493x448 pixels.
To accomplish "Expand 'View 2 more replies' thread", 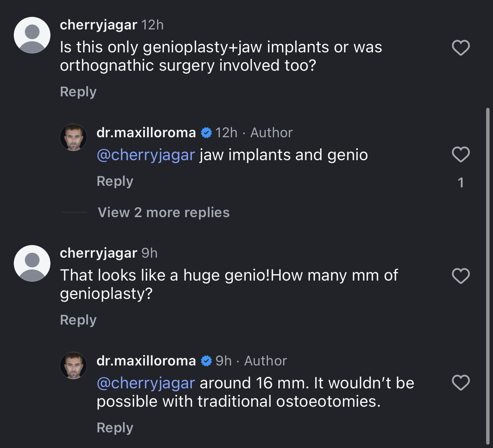I will (x=164, y=213).
